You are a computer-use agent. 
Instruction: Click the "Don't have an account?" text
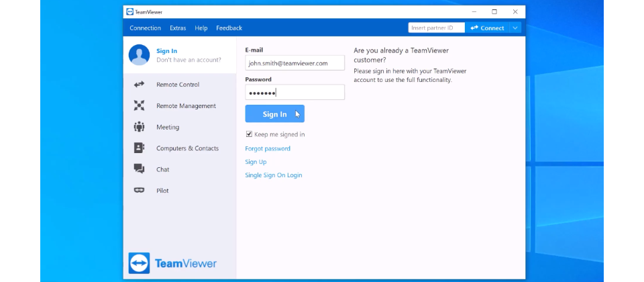point(189,60)
